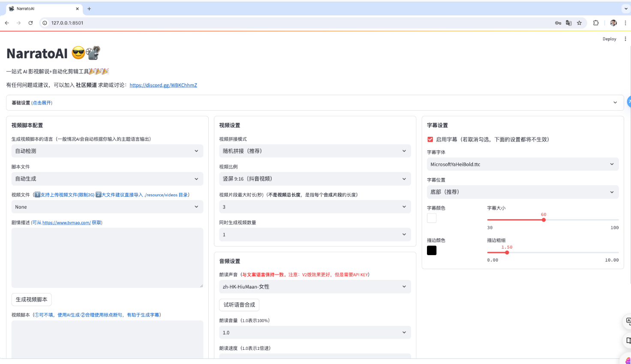Open the 视频文件 dropdown showing None
This screenshot has height=364, width=631.
107,207
